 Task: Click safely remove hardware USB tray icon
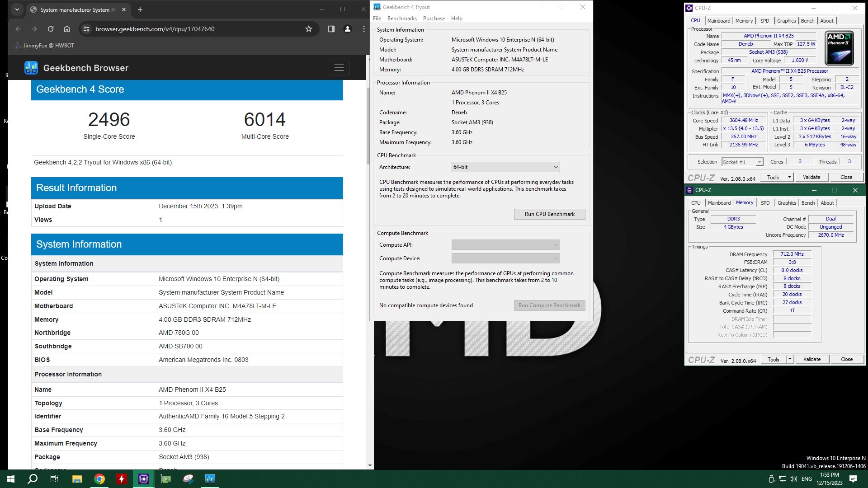[772, 479]
